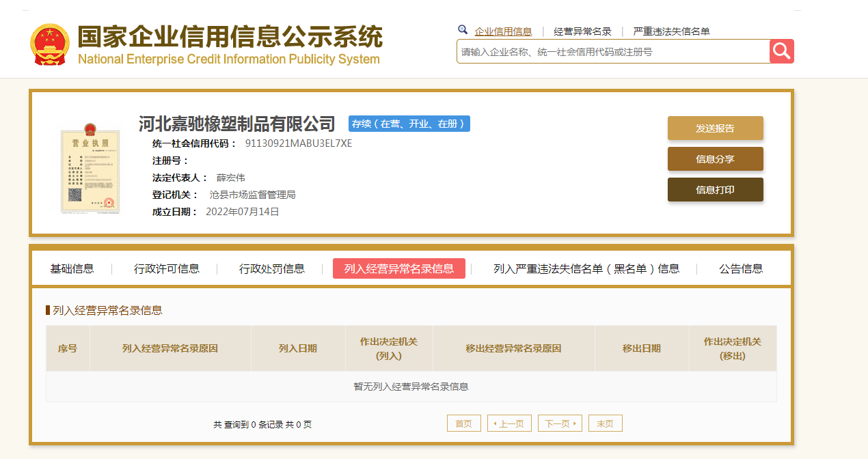
Task: Click the registration authority 沧县市场监督管理局
Action: (x=252, y=195)
